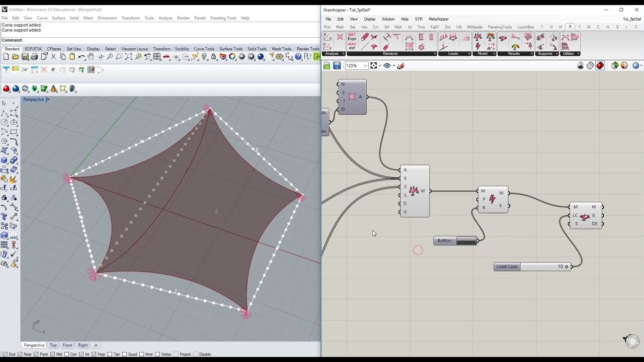Screen dimensions: 644x362
Task: Open the MetaHopper menu in Grasshopper
Action: (438, 19)
